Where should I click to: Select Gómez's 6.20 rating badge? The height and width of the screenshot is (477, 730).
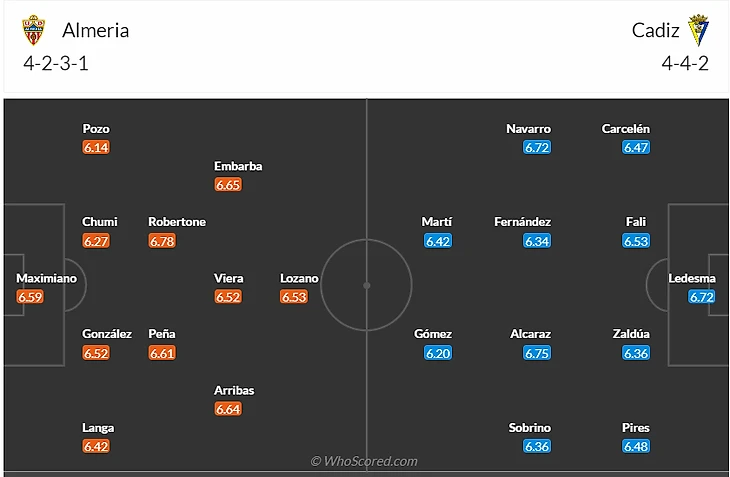[x=438, y=353]
